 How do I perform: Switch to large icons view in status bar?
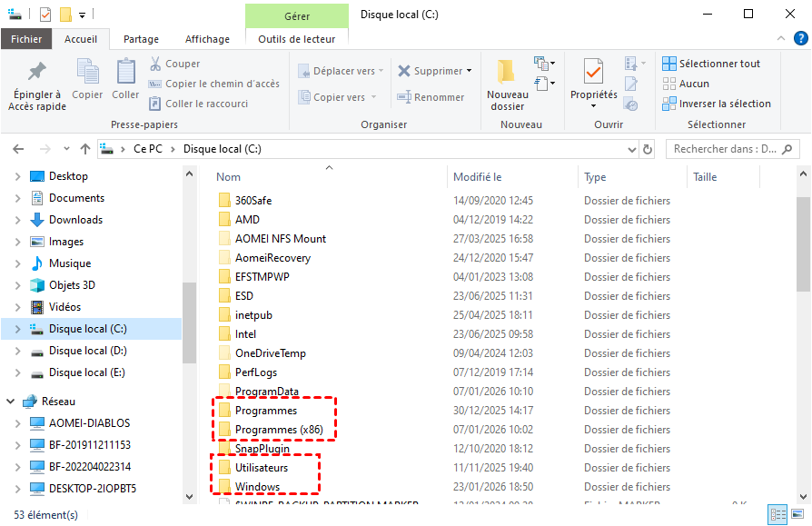(796, 515)
